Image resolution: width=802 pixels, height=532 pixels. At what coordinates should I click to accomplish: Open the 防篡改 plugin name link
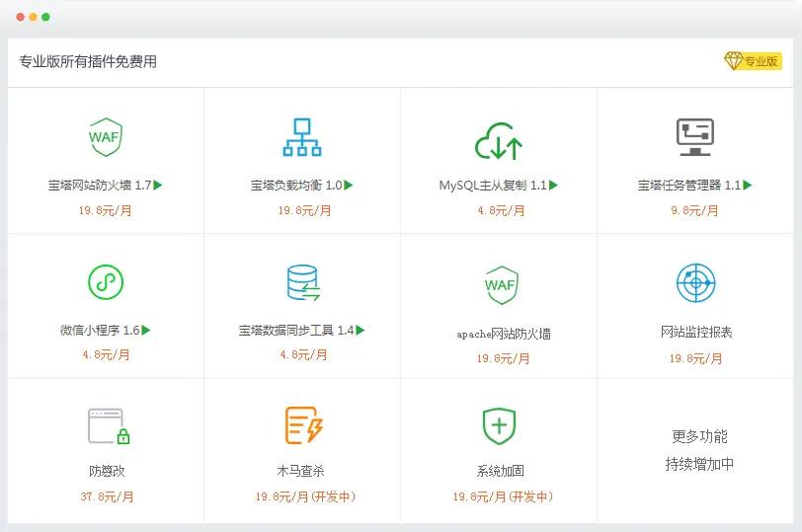click(107, 471)
